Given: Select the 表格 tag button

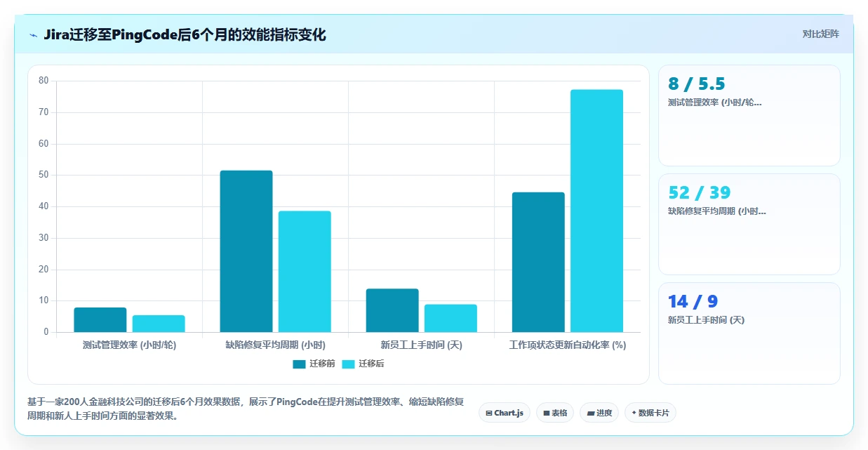Looking at the screenshot, I should [555, 413].
